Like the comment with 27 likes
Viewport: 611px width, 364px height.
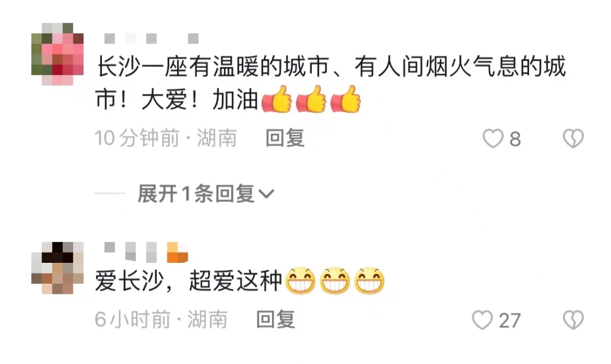pyautogui.click(x=483, y=320)
